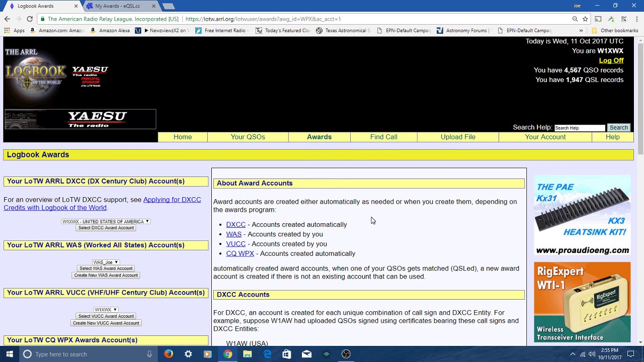Bookmark this page with the star icon
The image size is (644, 362).
pos(585,19)
